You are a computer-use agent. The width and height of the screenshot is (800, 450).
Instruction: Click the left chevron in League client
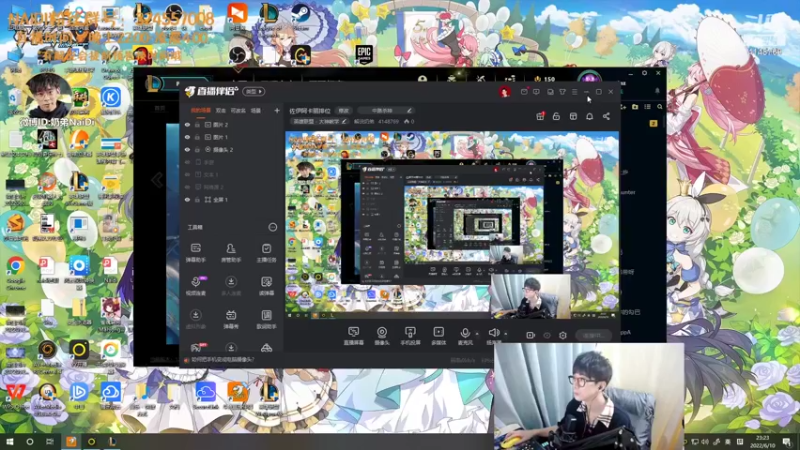click(157, 180)
